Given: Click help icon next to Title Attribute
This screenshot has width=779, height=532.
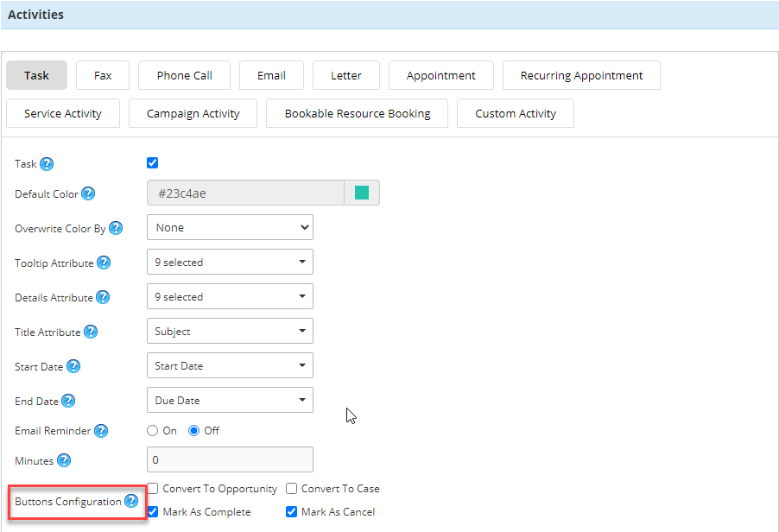Looking at the screenshot, I should point(91,332).
